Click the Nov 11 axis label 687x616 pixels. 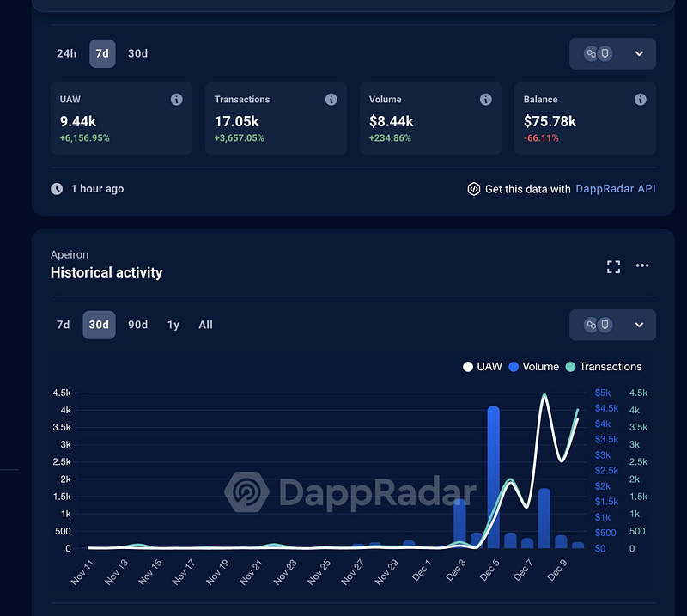[82, 572]
